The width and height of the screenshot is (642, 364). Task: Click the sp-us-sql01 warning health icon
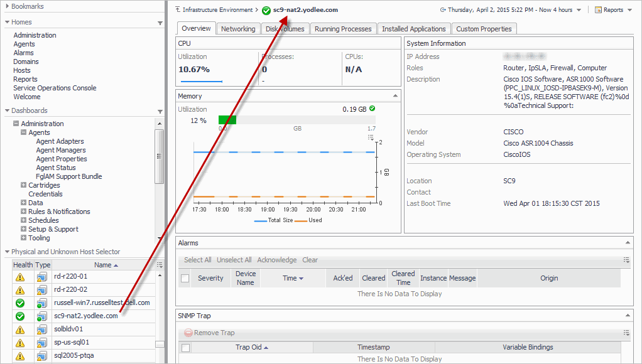point(19,343)
